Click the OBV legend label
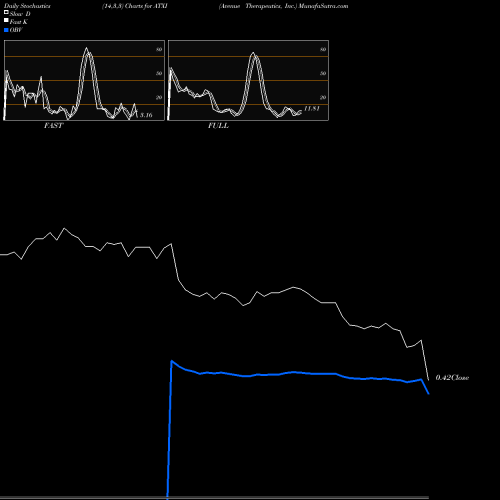 click(x=16, y=30)
